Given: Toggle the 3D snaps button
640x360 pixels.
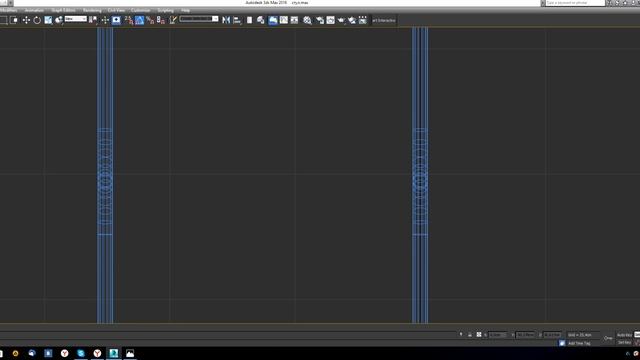Looking at the screenshot, I should coord(129,20).
